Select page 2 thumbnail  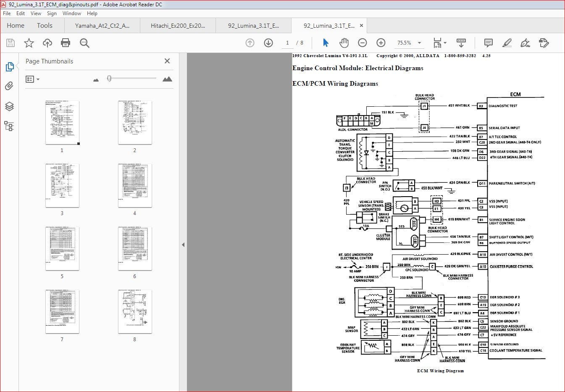click(135, 123)
